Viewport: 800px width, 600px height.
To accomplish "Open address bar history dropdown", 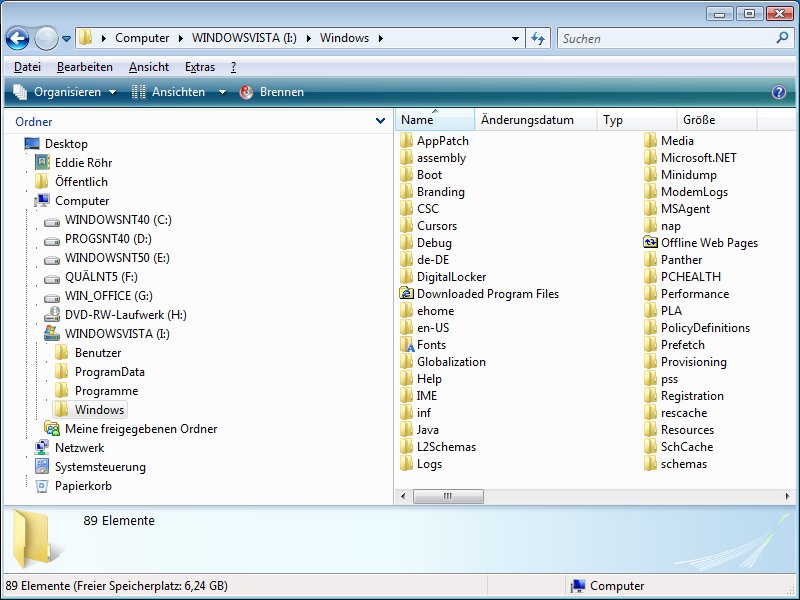I will (516, 39).
